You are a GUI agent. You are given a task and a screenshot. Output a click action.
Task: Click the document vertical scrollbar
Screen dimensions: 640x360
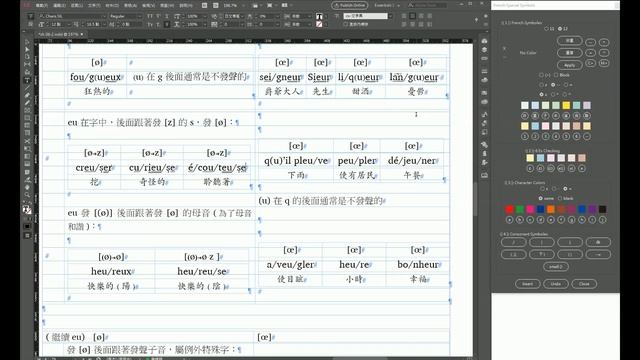tap(476, 199)
